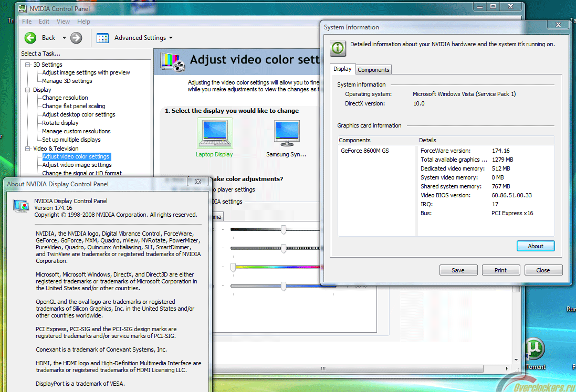This screenshot has height=392, width=576.
Task: Select Manage 3D settings
Action: click(x=67, y=81)
